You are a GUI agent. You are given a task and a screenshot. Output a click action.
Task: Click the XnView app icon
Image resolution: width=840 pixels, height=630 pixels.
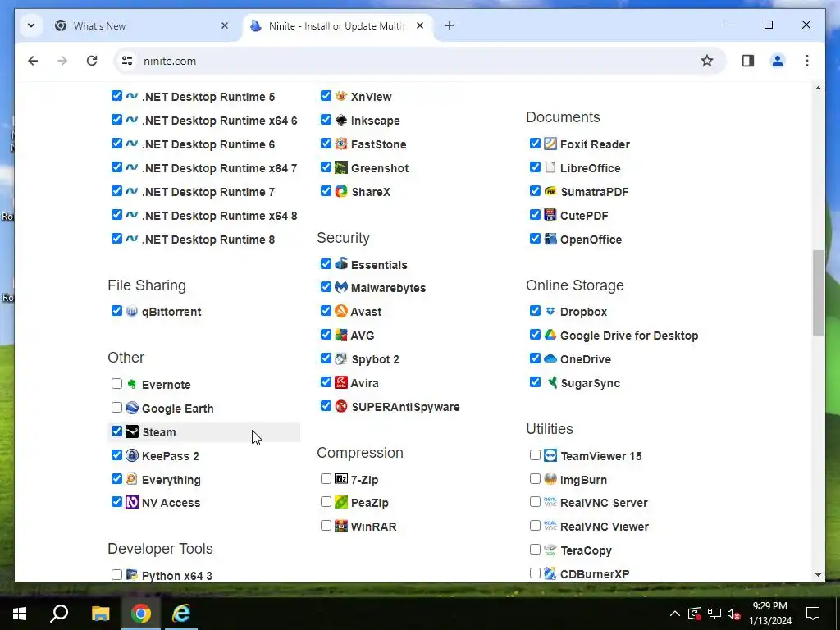[x=340, y=96]
